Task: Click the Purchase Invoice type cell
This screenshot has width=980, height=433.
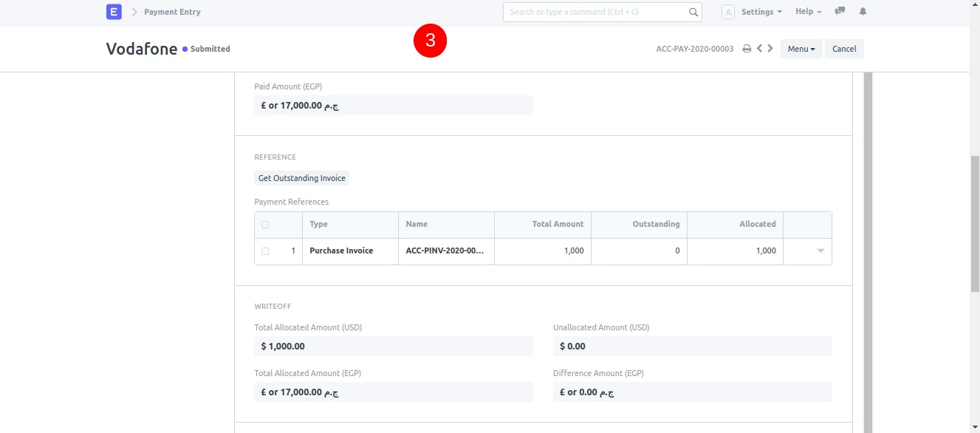Action: 350,251
